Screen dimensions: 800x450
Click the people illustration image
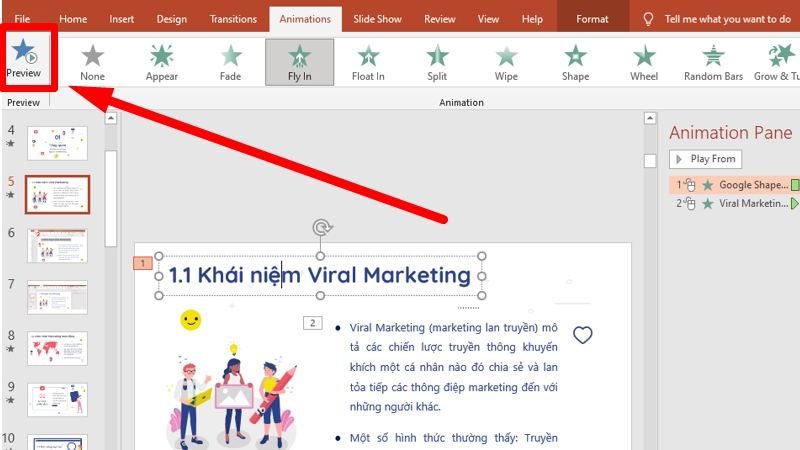pos(232,396)
